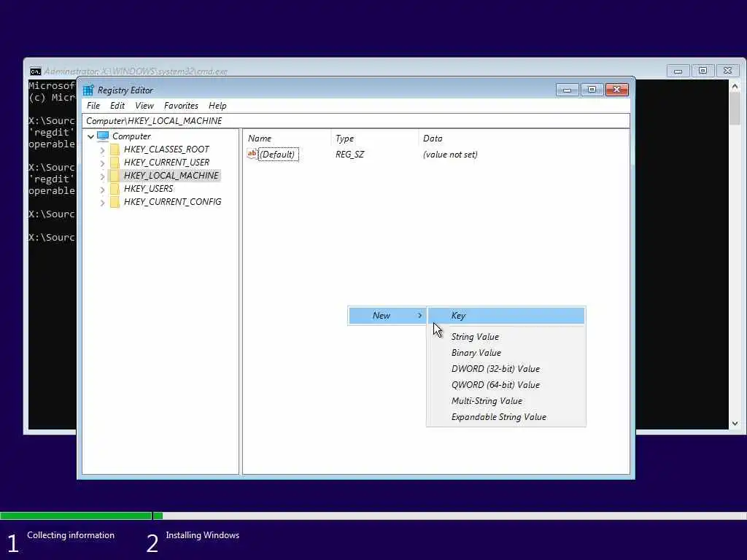Click the Collecting information step label
The width and height of the screenshot is (747, 560).
(x=71, y=535)
